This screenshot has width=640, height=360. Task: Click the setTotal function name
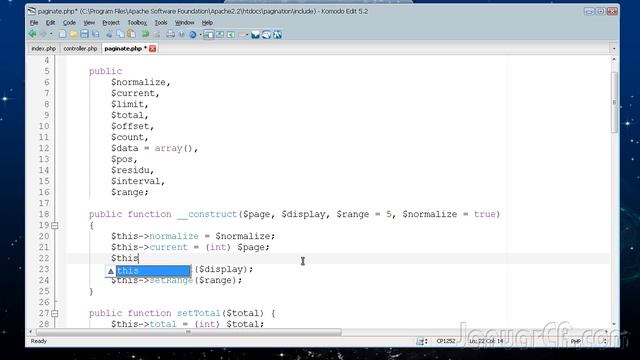click(199, 313)
